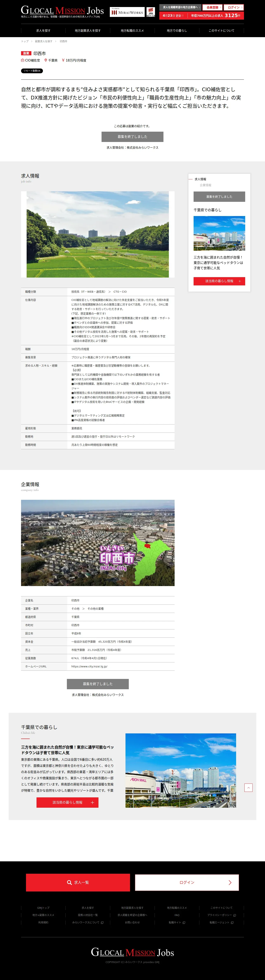Click footer FAQ link
265x980 pixels.
pyautogui.click(x=177, y=915)
